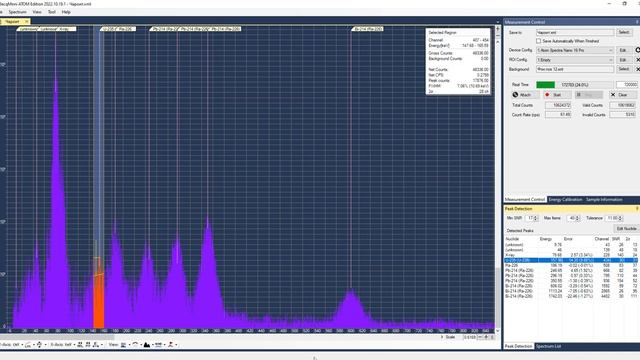Open dropdown arrow next to filled mountain icon
This screenshot has height=360, width=640.
[153, 345]
